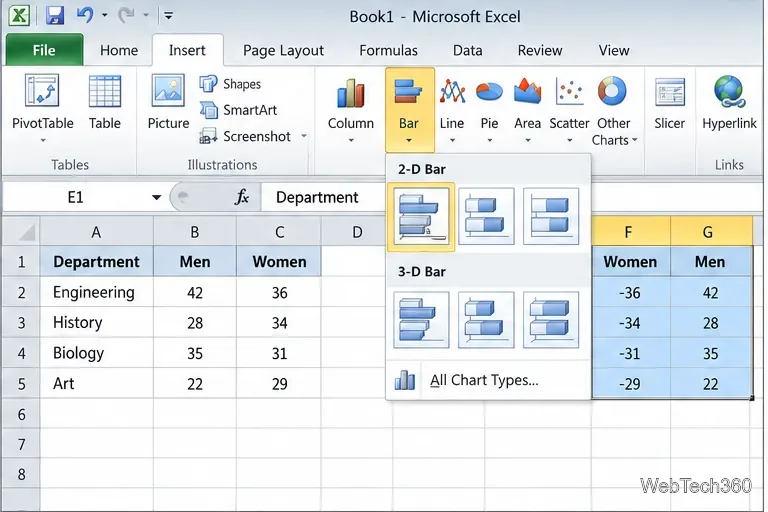Select the History cell
The image size is (768, 512).
pyautogui.click(x=96, y=323)
